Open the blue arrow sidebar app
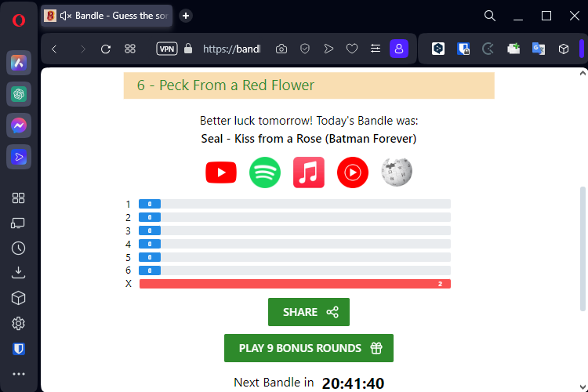 19,157
